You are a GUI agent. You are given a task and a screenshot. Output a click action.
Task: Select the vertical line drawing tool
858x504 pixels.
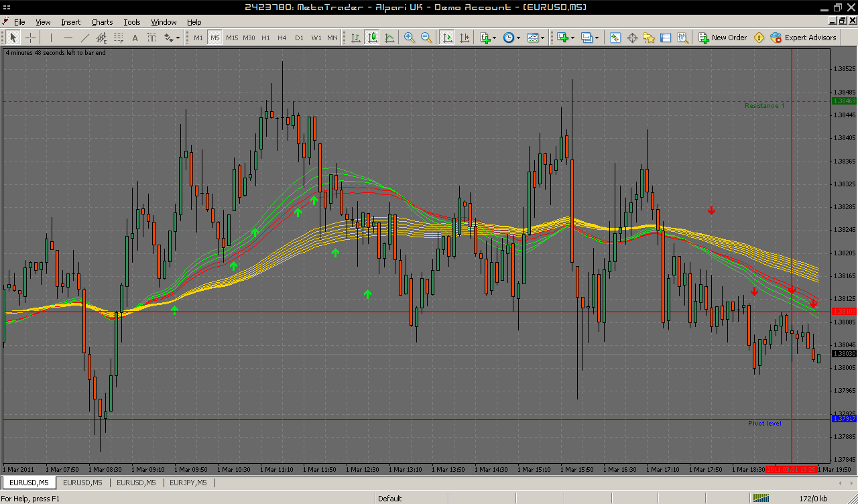[51, 38]
